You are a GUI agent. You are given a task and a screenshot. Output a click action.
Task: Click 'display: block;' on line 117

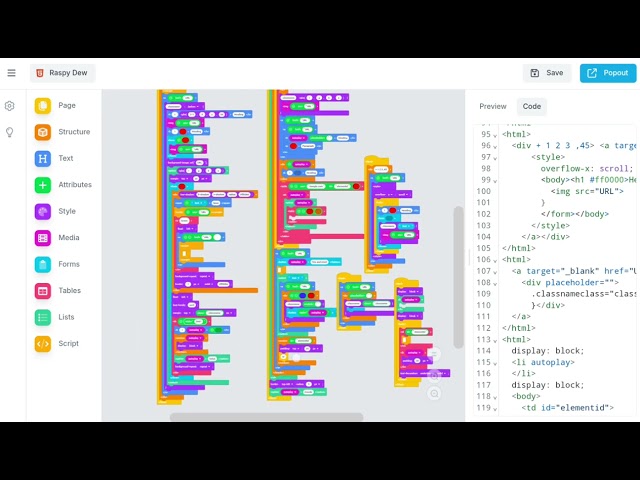[x=548, y=385]
